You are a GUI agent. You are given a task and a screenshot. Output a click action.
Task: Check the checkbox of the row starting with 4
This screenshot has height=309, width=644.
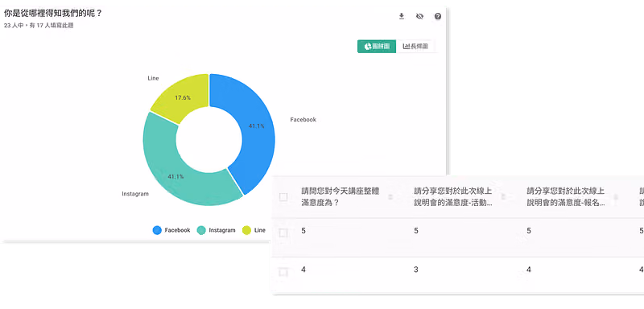click(283, 272)
